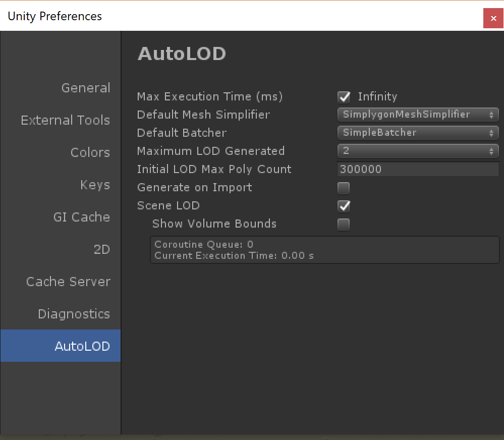504x440 pixels.
Task: Click the Initial LOD Max Poly Count field
Action: (x=418, y=169)
